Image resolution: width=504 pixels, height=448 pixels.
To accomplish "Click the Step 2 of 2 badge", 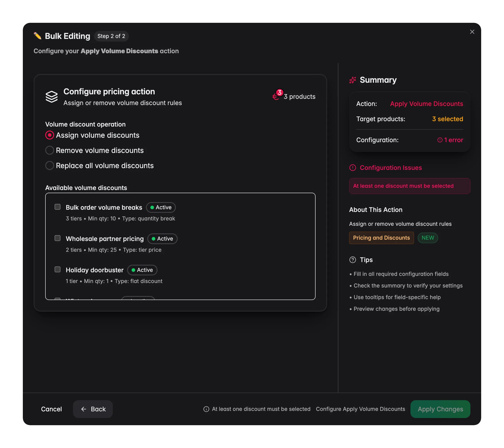I will tap(111, 36).
